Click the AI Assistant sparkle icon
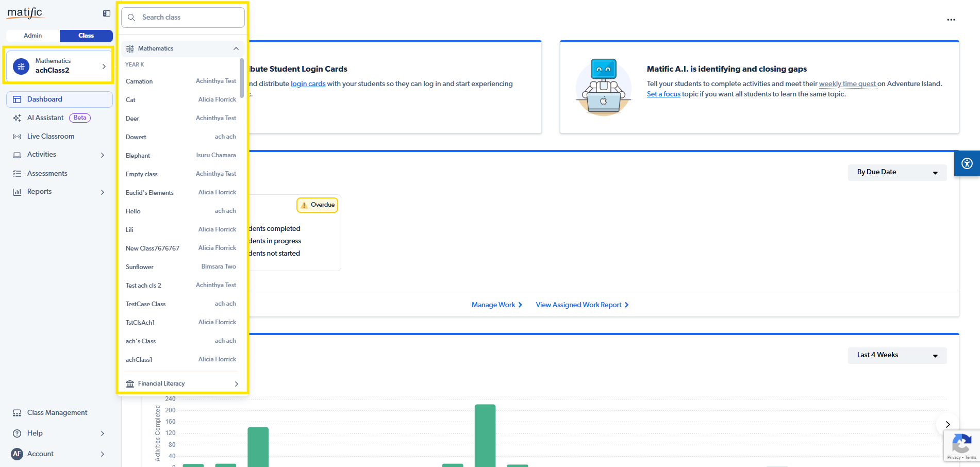 [x=17, y=118]
